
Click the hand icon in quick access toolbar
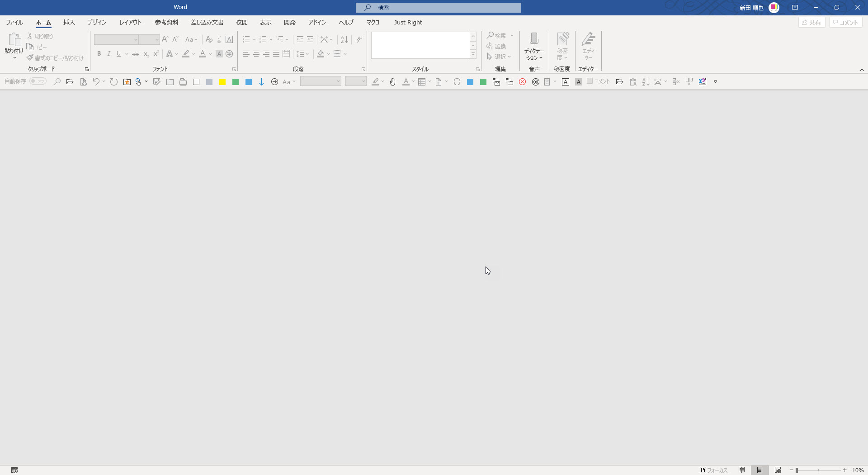point(393,82)
